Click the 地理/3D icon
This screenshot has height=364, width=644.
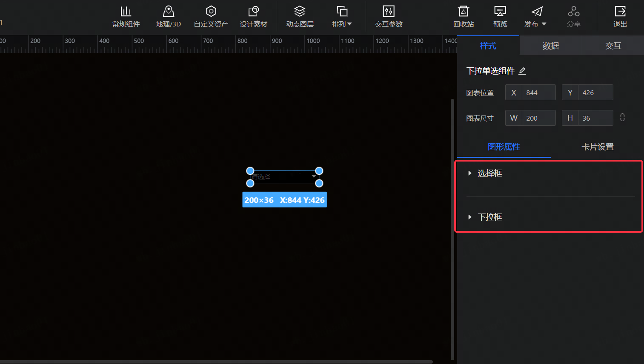click(x=168, y=16)
